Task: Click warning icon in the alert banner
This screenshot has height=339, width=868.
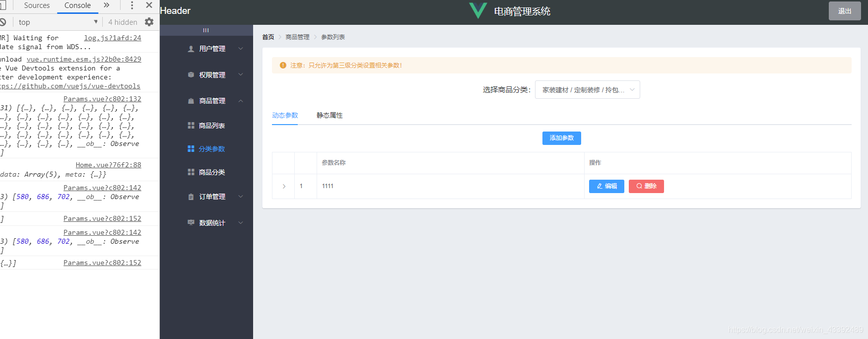Action: (x=283, y=65)
